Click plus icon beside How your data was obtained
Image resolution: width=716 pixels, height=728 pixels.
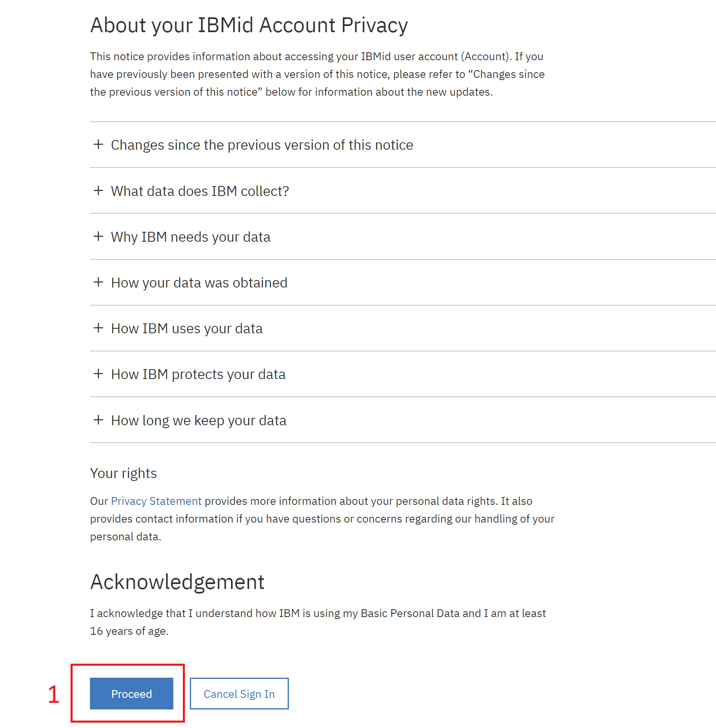point(98,282)
